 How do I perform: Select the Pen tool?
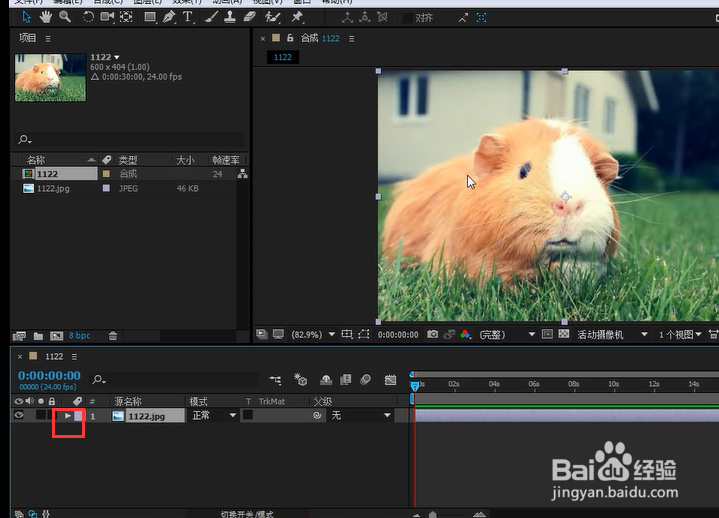click(169, 17)
